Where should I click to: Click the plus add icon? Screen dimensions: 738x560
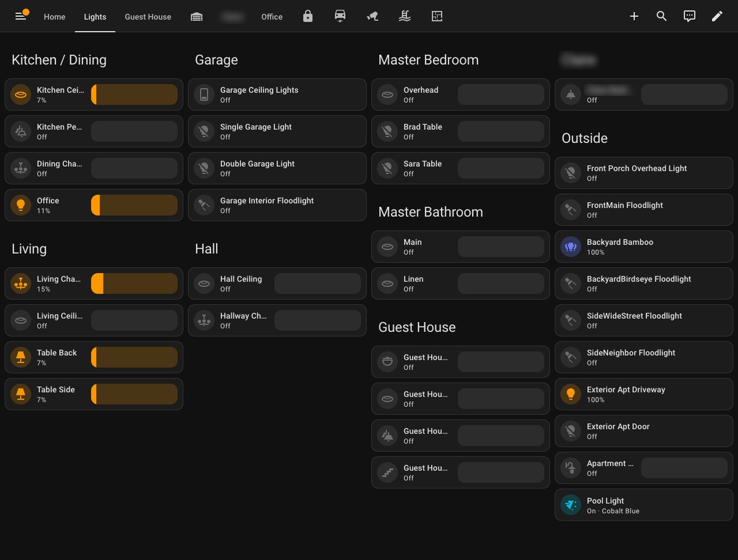[x=634, y=17]
